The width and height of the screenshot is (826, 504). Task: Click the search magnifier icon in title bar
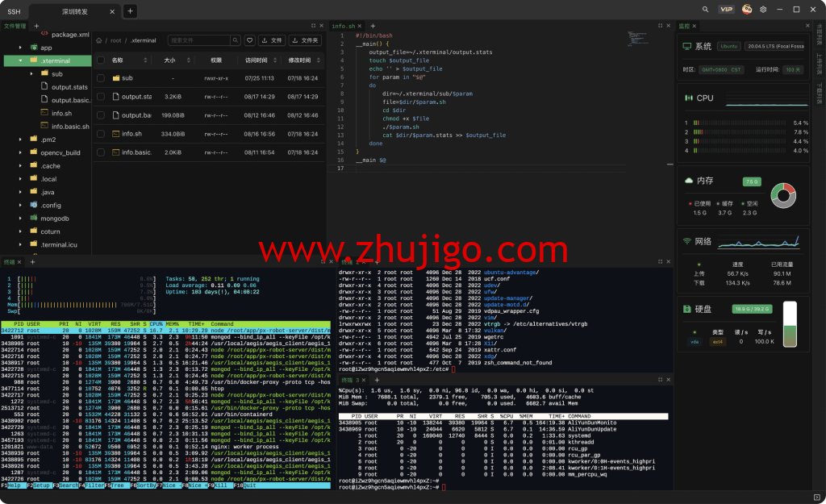pos(705,10)
